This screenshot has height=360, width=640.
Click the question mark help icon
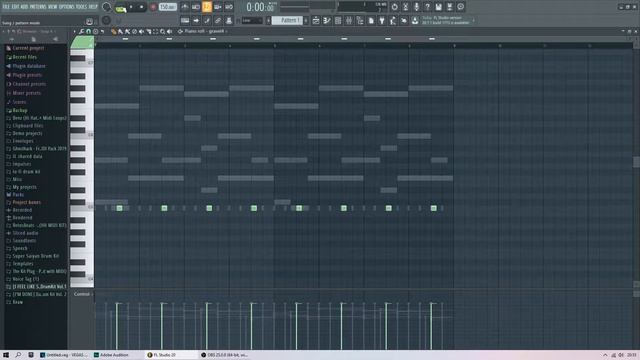427,7
